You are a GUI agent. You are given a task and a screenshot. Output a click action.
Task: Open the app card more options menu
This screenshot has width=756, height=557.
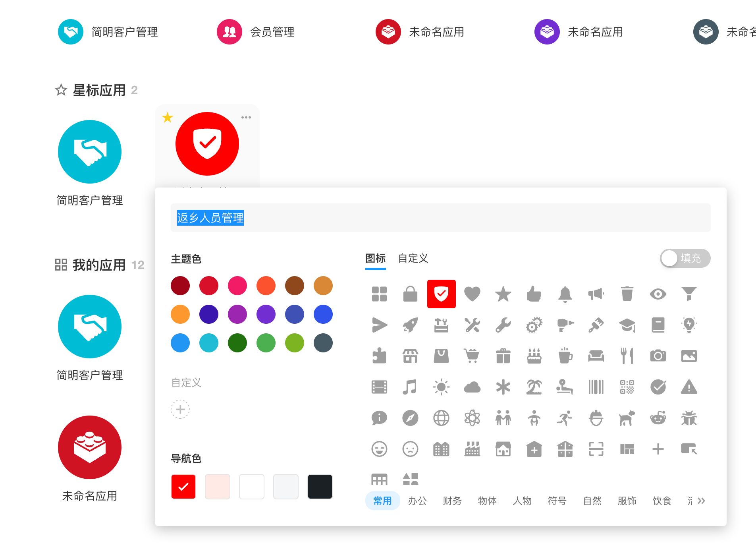(246, 117)
